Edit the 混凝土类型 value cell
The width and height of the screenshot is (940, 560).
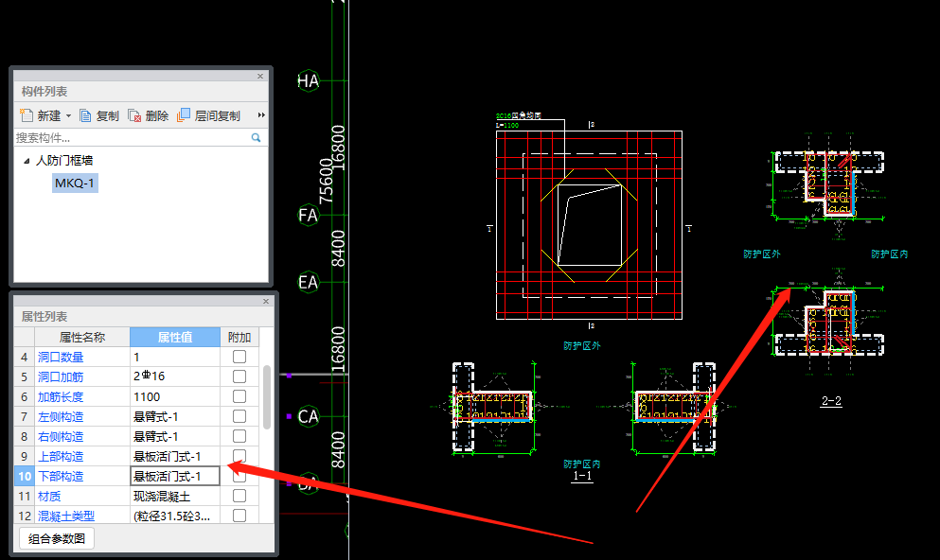[x=175, y=516]
